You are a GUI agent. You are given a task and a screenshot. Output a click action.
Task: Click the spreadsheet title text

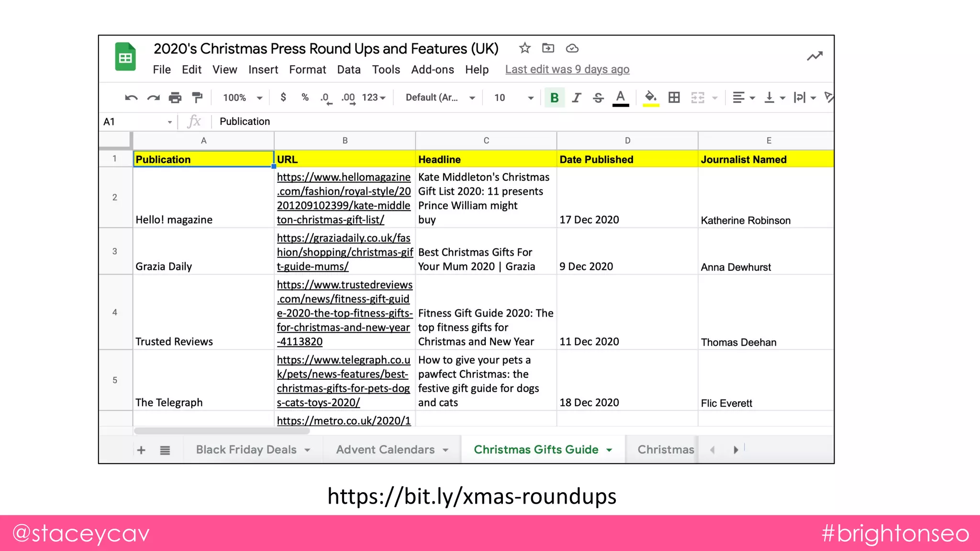tap(326, 49)
